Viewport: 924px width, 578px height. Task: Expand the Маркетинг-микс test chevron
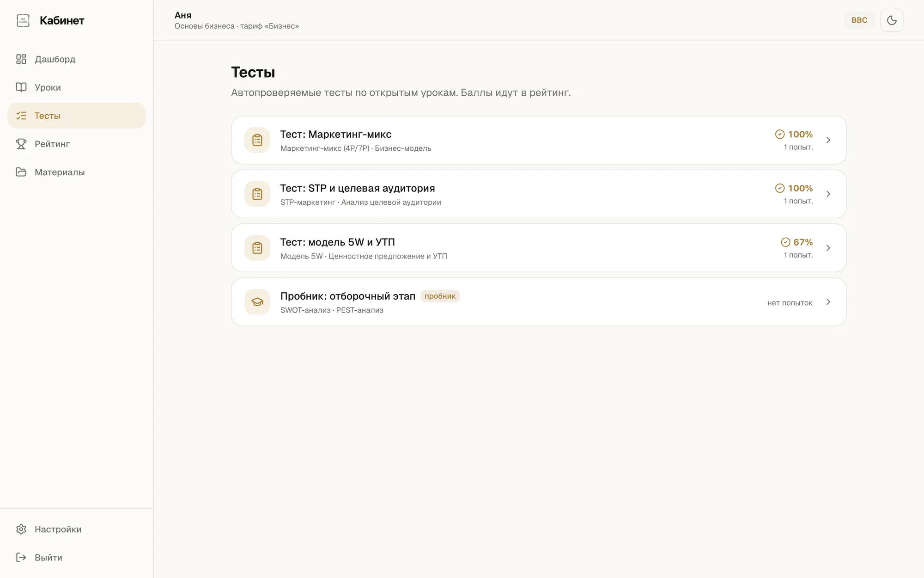tap(828, 140)
